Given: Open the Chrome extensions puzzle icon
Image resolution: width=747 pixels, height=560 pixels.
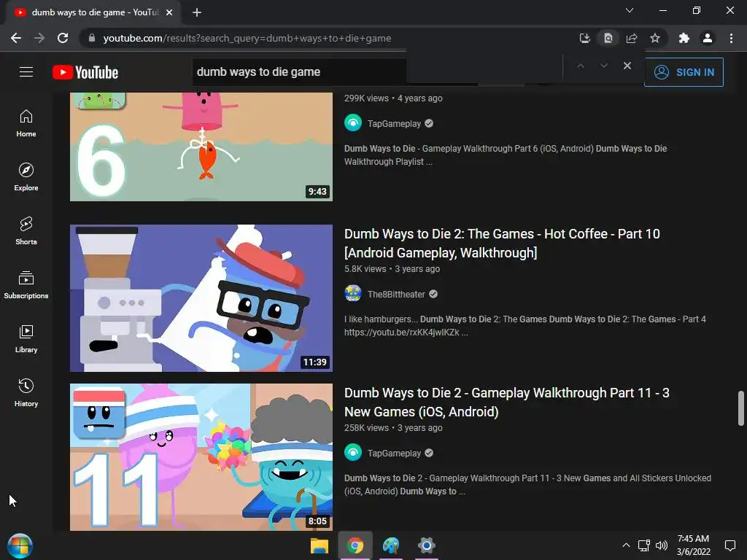Looking at the screenshot, I should pos(684,38).
